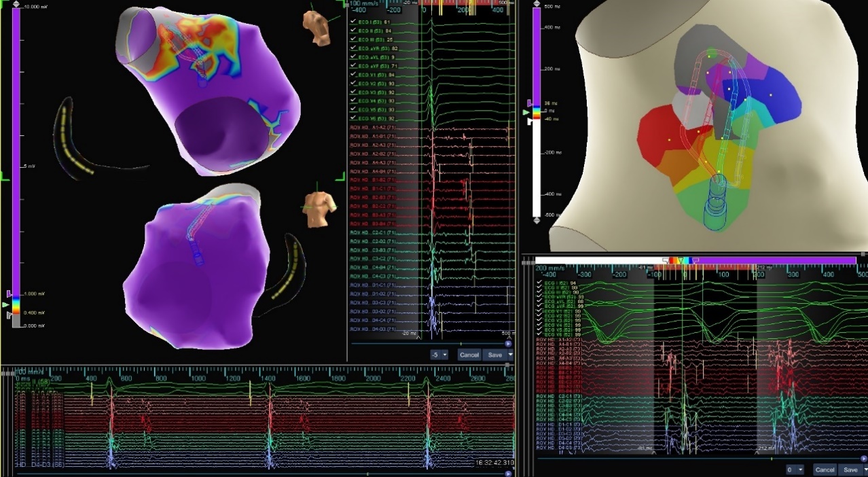The height and width of the screenshot is (477, 868).
Task: Toggle the ECG I (53) channel checkbox
Action: pos(353,22)
